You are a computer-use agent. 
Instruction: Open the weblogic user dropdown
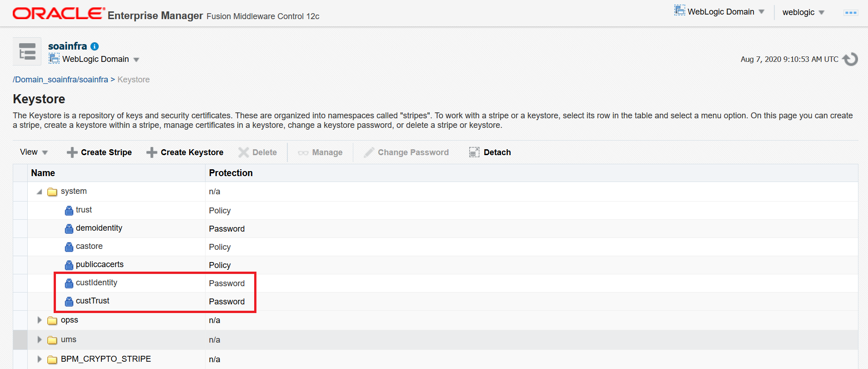pyautogui.click(x=803, y=12)
